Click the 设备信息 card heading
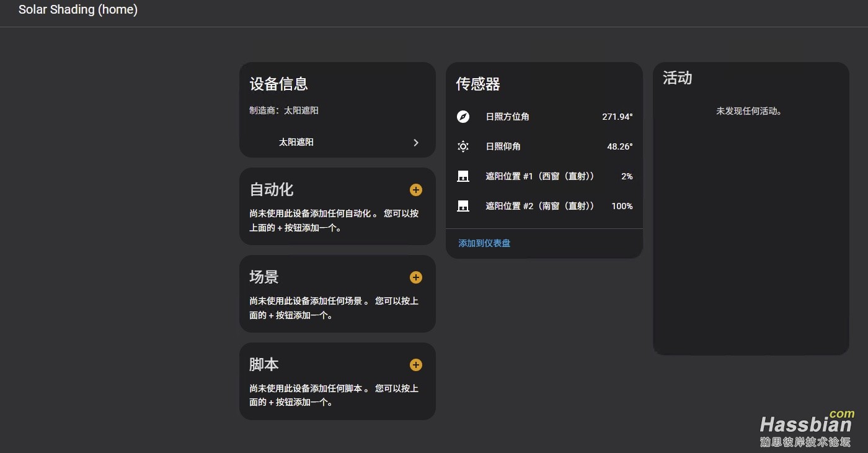868x453 pixels. point(279,84)
